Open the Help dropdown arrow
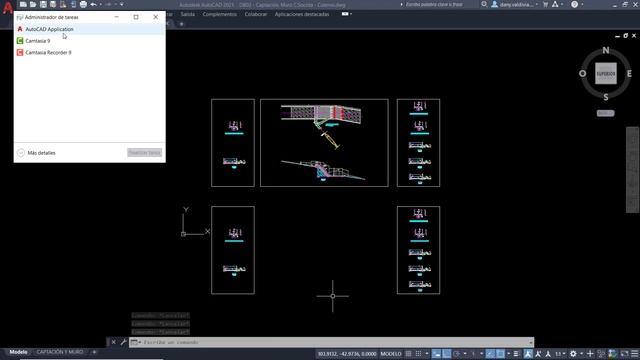Viewport: 640px width, 360px height. (x=582, y=4)
